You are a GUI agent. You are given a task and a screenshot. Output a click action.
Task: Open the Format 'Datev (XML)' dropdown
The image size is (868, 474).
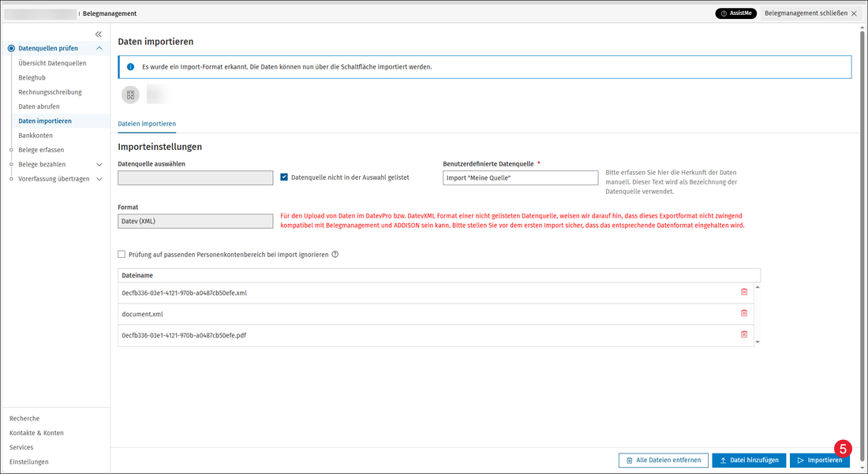click(196, 222)
